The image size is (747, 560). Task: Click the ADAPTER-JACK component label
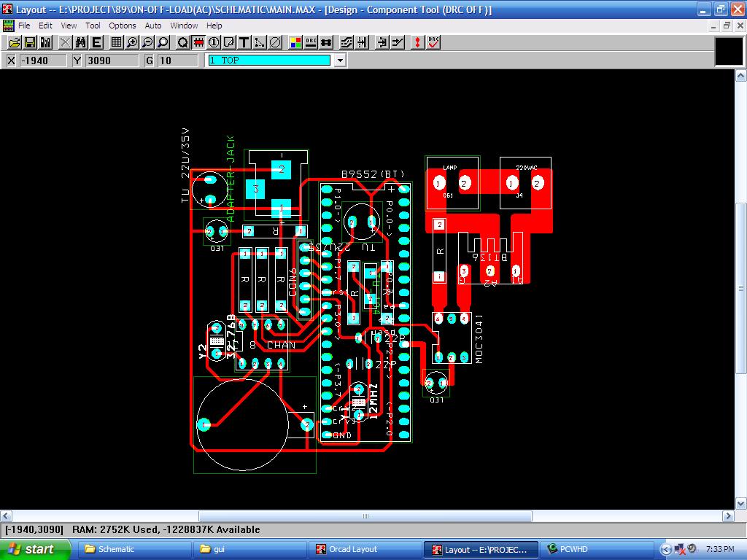pyautogui.click(x=231, y=179)
